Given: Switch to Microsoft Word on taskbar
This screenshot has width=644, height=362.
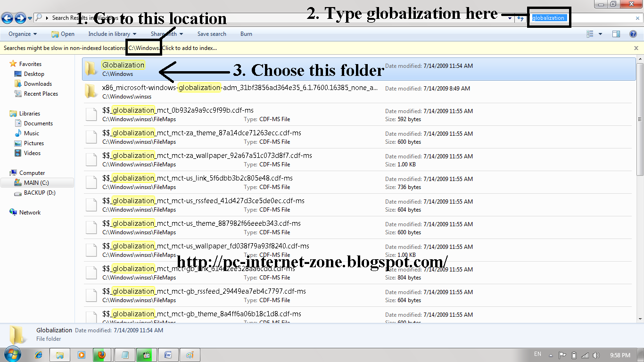Looking at the screenshot, I should 167,355.
